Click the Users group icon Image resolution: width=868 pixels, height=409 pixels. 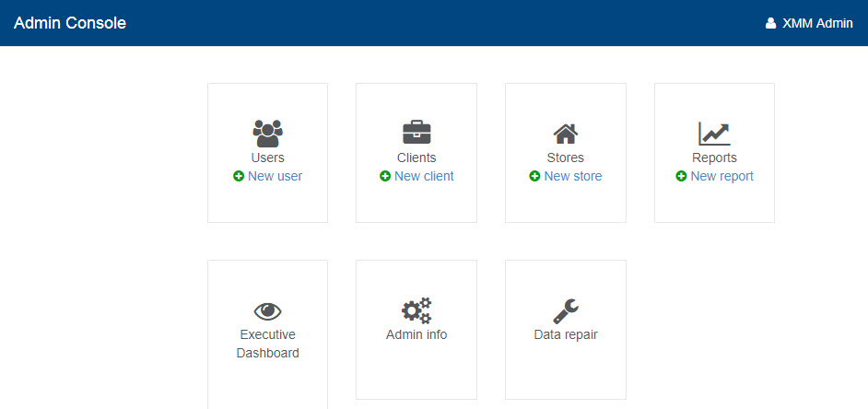[267, 134]
